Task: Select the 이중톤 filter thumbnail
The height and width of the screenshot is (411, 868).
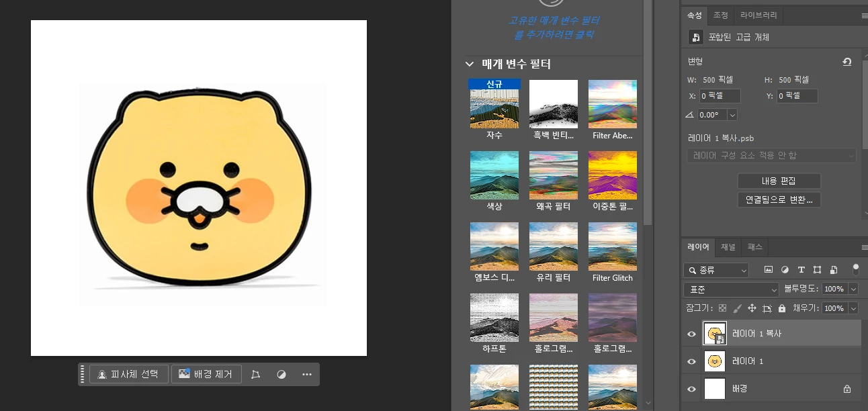Action: click(613, 175)
